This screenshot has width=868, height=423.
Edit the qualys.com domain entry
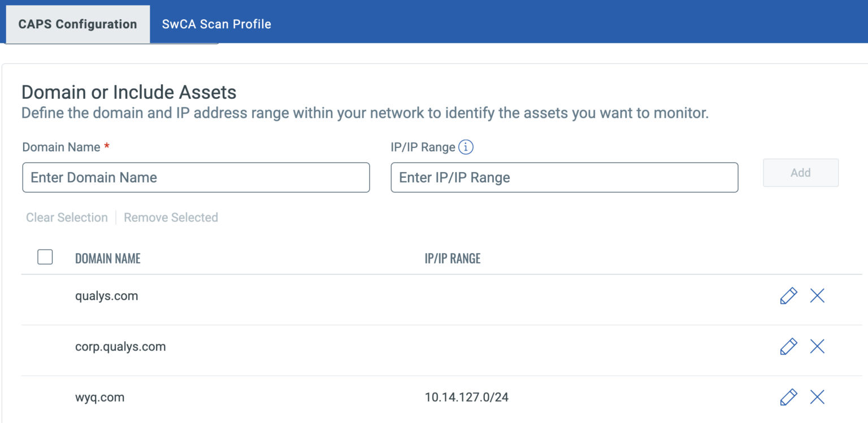(x=788, y=295)
